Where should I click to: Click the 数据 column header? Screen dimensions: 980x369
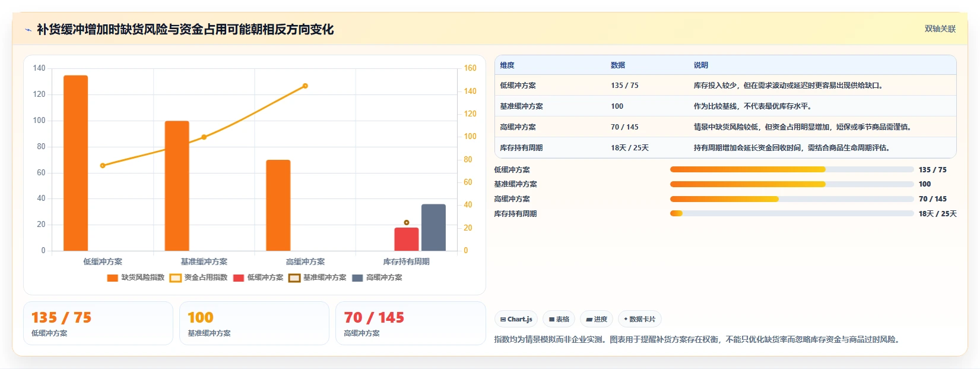pyautogui.click(x=618, y=65)
